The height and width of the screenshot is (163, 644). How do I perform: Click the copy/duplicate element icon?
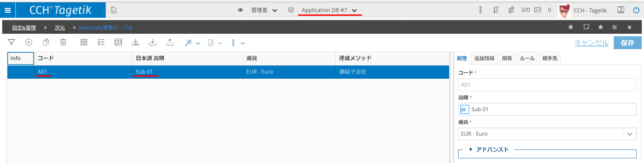pos(46,42)
